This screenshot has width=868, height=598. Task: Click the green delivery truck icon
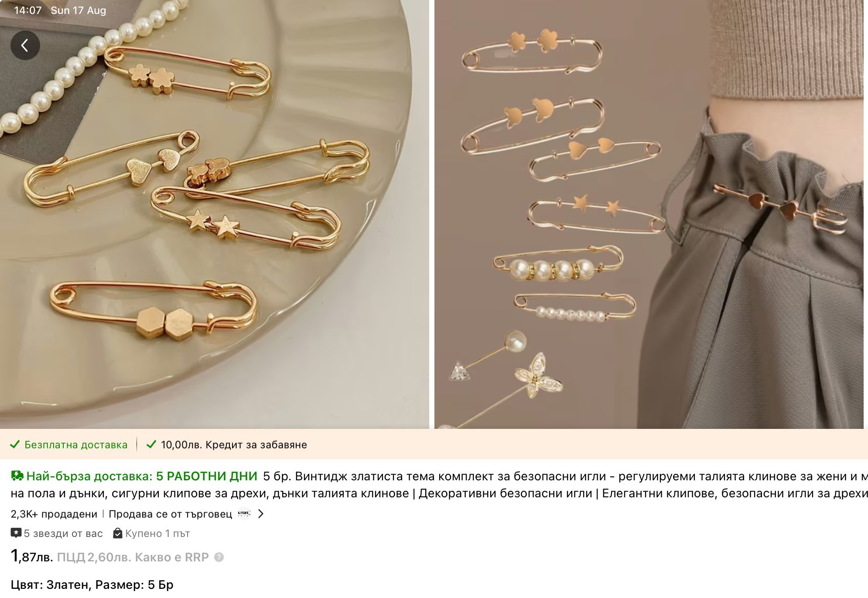17,476
